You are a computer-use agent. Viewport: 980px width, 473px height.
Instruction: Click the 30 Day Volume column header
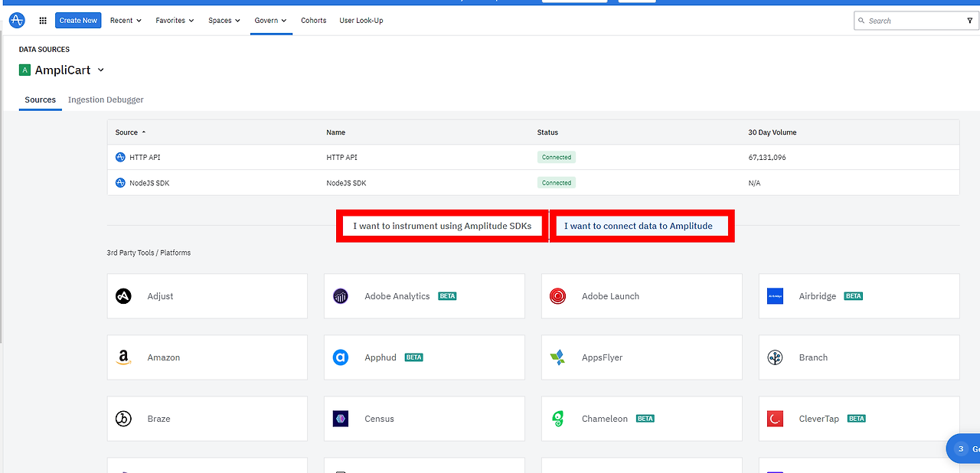772,132
